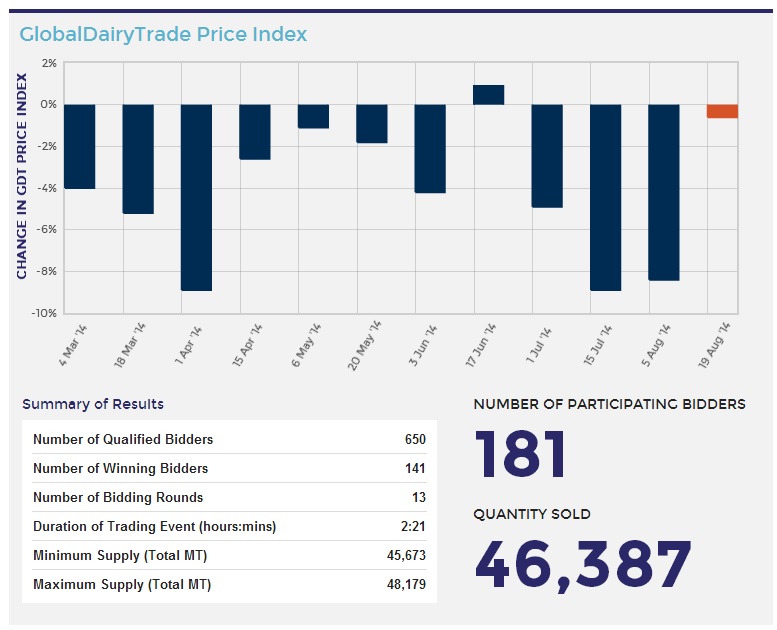Screen dimensions: 777x630
Task: Click the GlobalDairyTrade Price Index title
Action: (163, 35)
